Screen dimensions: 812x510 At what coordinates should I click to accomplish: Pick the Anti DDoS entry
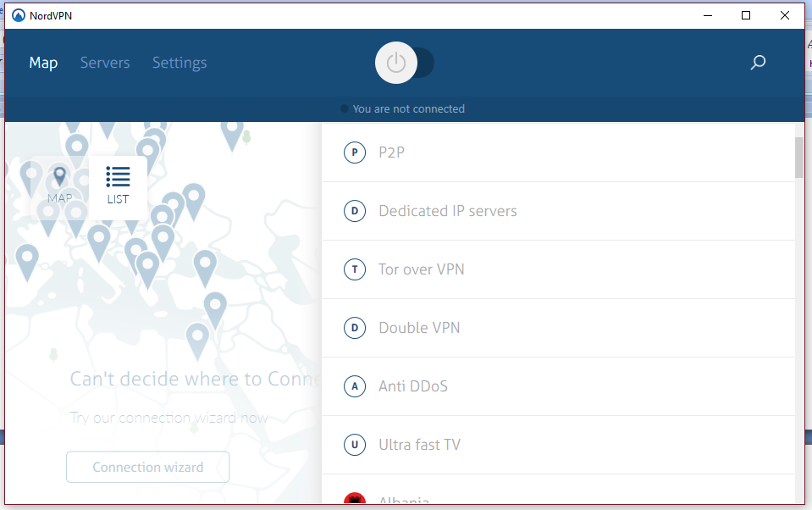click(x=559, y=386)
